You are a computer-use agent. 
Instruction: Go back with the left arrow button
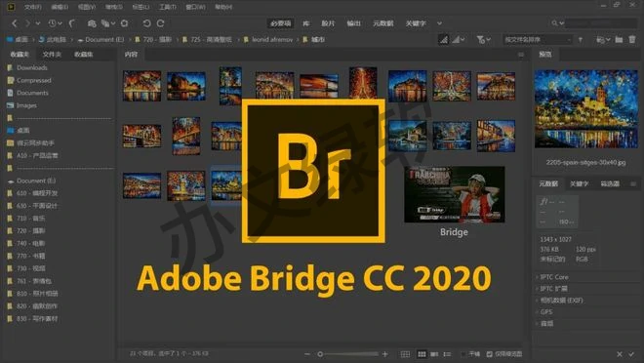(x=15, y=23)
